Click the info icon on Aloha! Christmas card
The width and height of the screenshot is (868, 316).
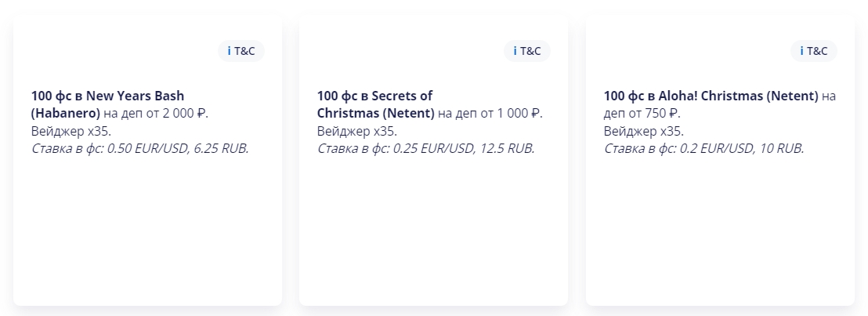[801, 51]
